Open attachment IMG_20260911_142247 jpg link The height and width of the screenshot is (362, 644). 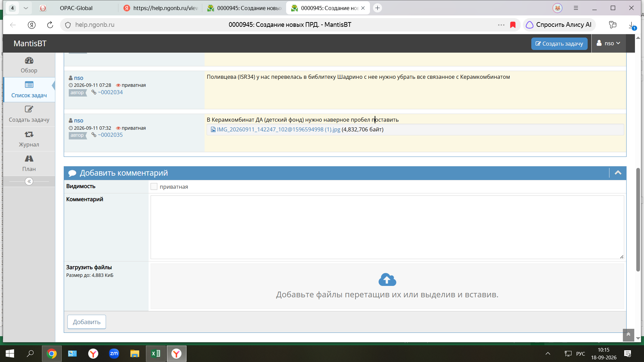pyautogui.click(x=278, y=129)
